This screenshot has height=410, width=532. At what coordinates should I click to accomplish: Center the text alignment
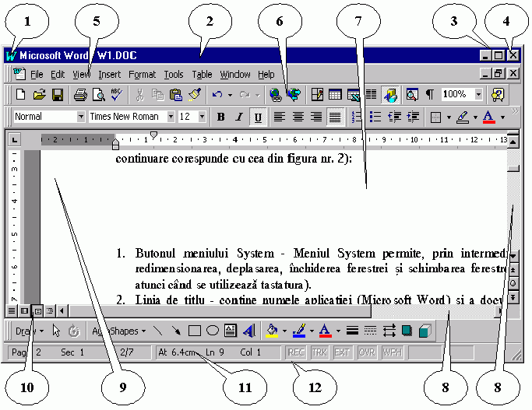coord(298,117)
